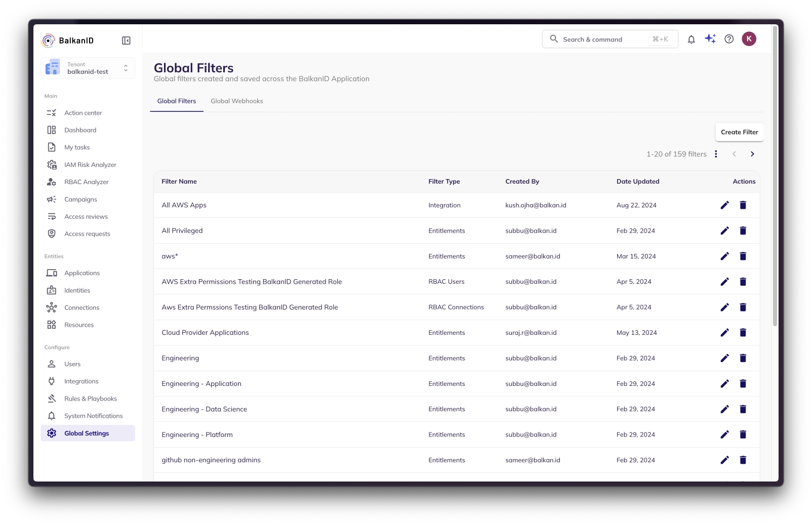Sort by the Date Updated column header
The image size is (812, 524).
click(638, 182)
